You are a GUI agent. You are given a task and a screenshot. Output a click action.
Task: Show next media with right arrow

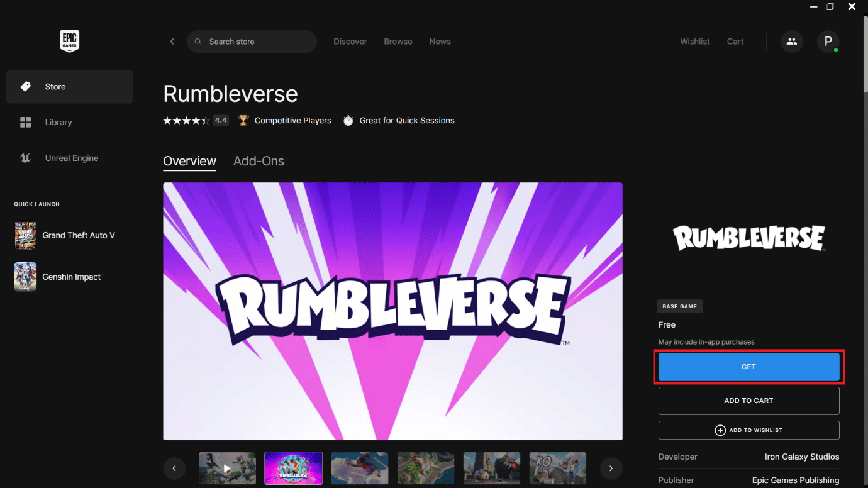coord(611,469)
